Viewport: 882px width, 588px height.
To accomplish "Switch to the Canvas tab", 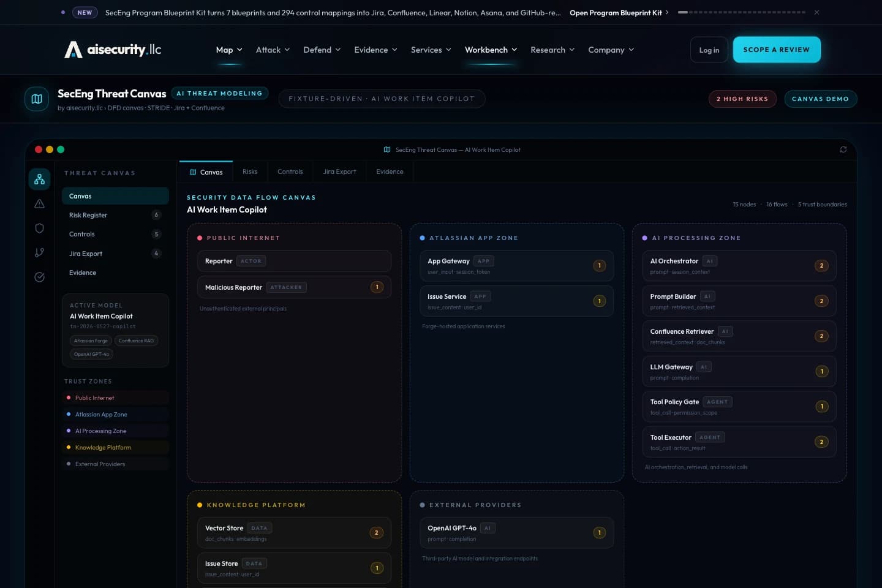I will tap(206, 172).
